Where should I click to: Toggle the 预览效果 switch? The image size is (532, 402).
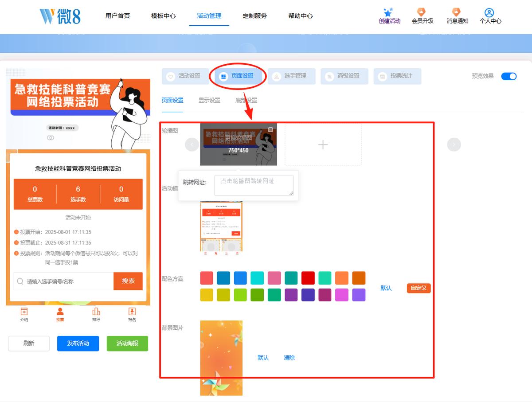509,76
